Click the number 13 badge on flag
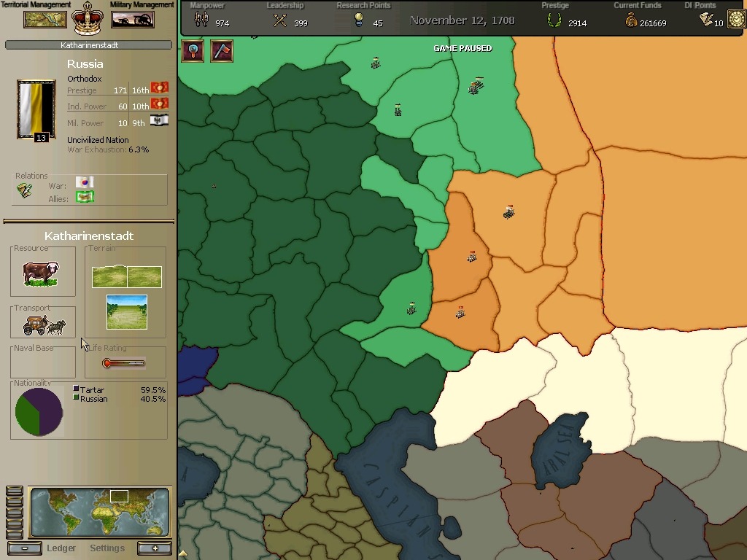The height and width of the screenshot is (560, 747). point(41,138)
